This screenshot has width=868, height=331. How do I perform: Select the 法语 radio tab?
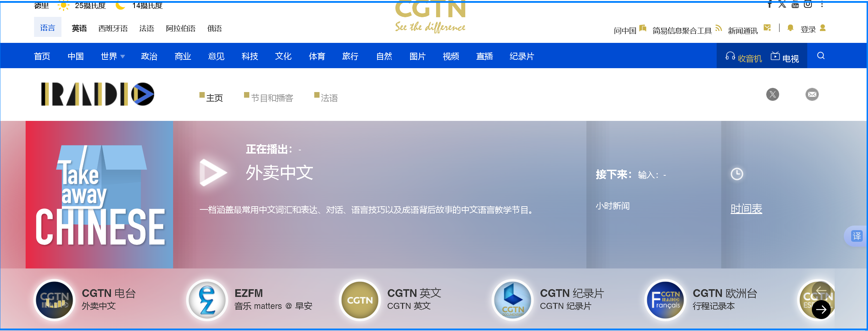click(329, 98)
